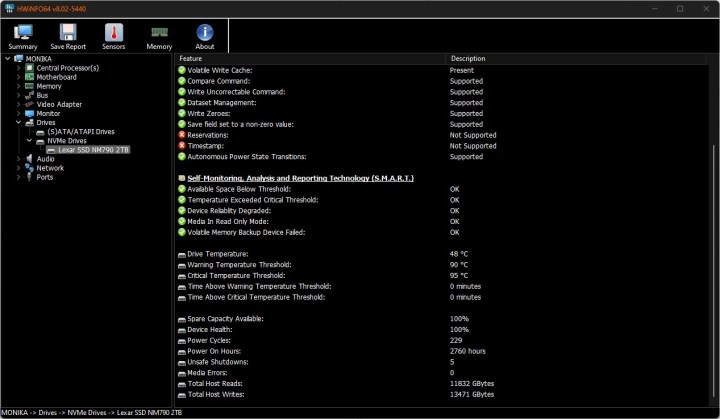Image resolution: width=720 pixels, height=419 pixels.
Task: Expand the Audio tree node
Action: [x=18, y=159]
